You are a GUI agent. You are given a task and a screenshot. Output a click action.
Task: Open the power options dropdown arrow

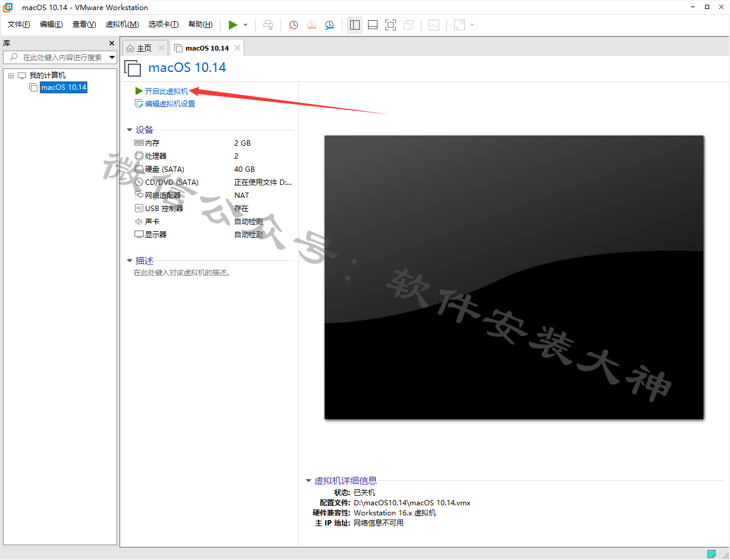click(246, 25)
